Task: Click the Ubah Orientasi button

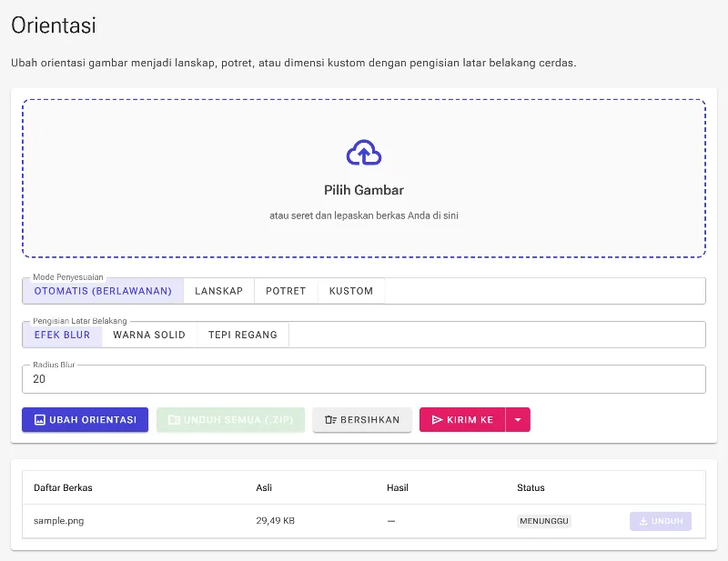Action: pyautogui.click(x=85, y=420)
